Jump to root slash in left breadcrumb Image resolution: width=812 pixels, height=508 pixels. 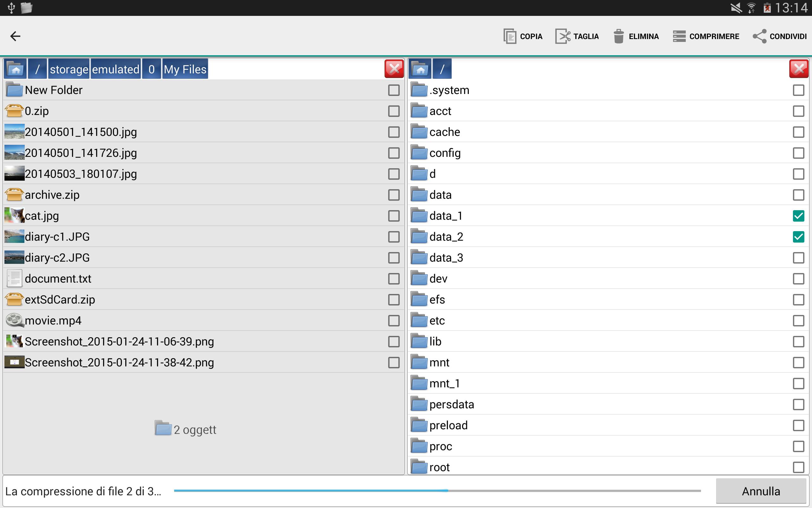[x=37, y=69]
